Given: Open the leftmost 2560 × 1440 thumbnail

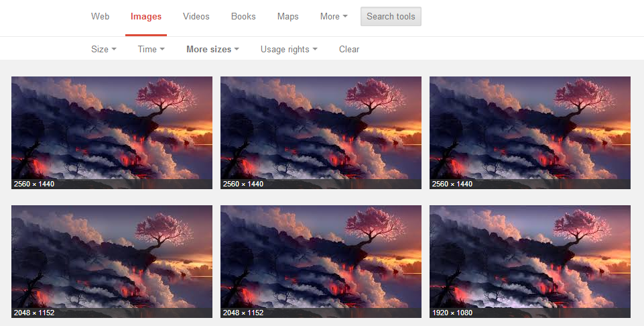Looking at the screenshot, I should coord(112,133).
